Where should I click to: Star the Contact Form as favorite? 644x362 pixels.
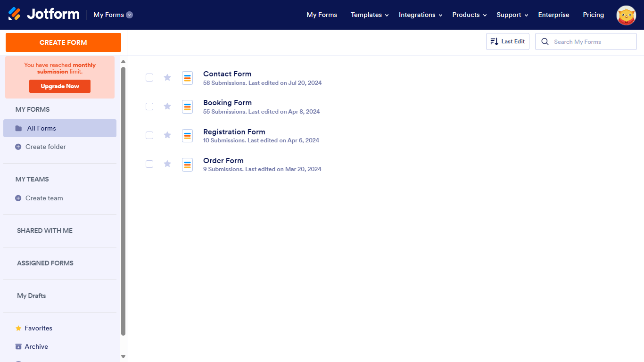point(167,77)
